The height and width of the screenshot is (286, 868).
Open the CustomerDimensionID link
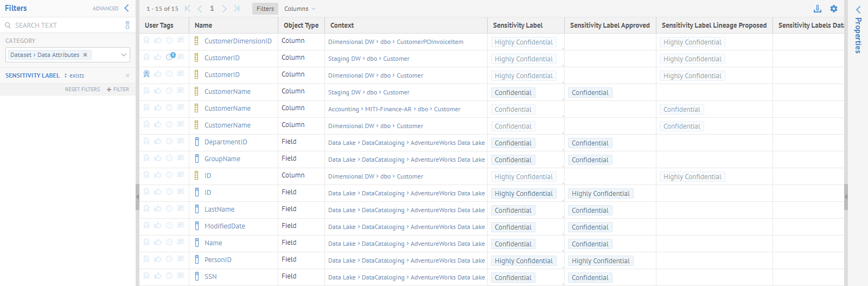238,41
